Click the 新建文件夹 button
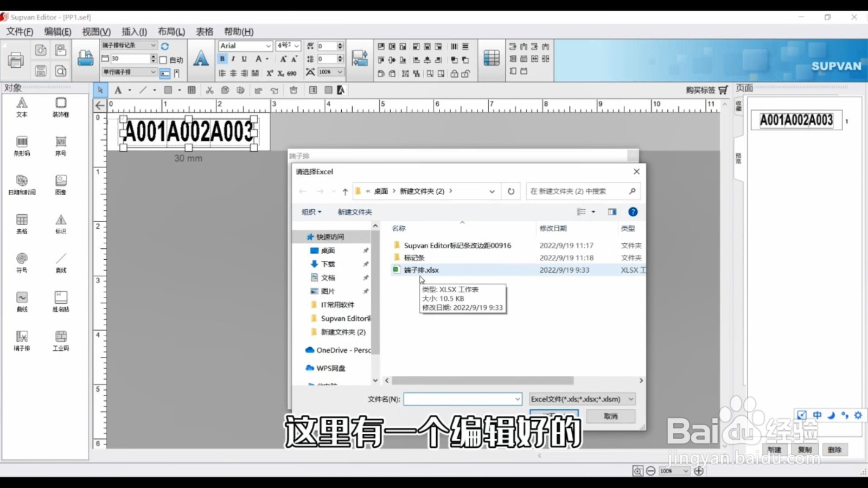 click(355, 212)
